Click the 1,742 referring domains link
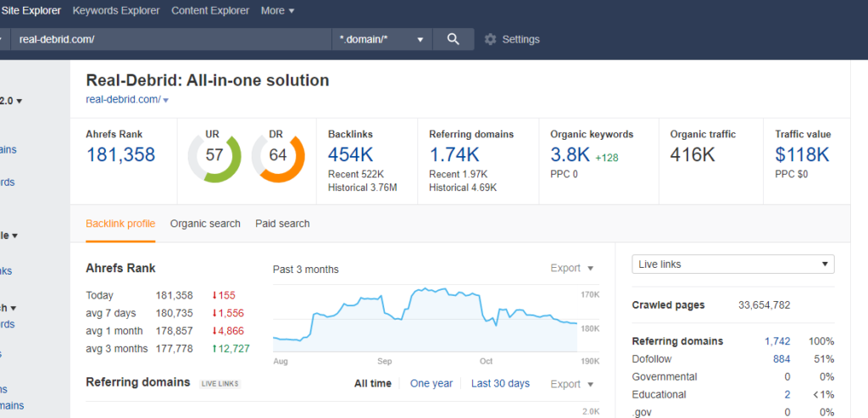 [x=777, y=341]
